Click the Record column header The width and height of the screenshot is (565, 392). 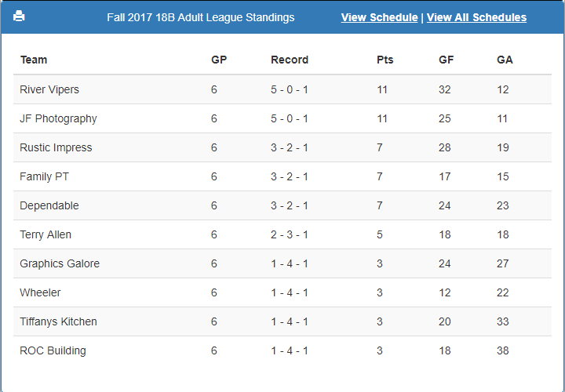tap(290, 60)
